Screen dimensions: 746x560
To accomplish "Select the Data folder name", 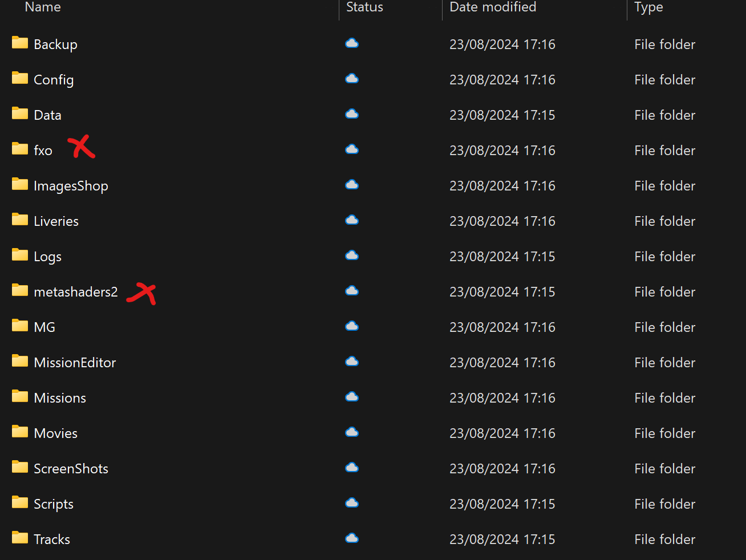I will coord(47,115).
